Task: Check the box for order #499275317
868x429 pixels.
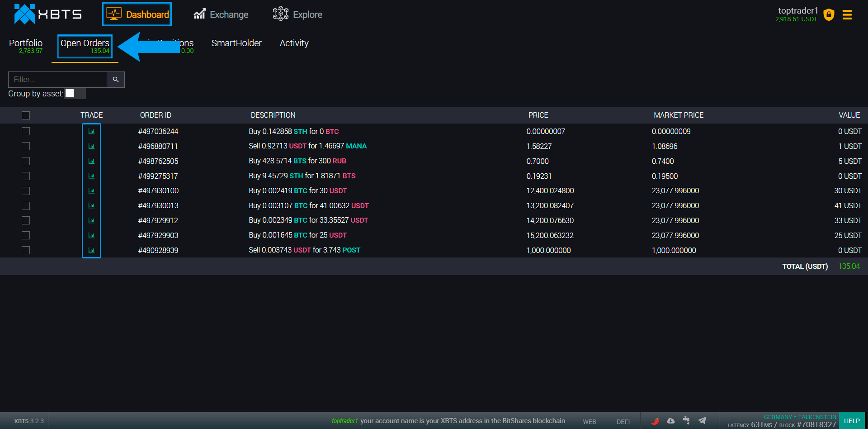Action: pyautogui.click(x=26, y=176)
